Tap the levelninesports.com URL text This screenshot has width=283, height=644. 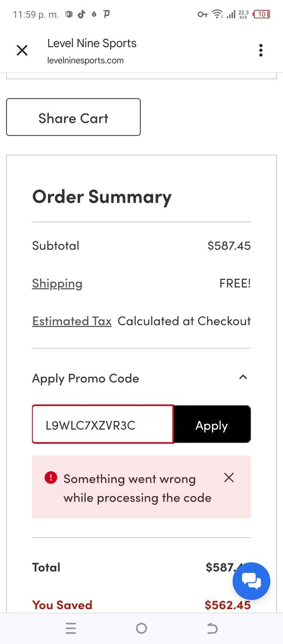coord(85,61)
